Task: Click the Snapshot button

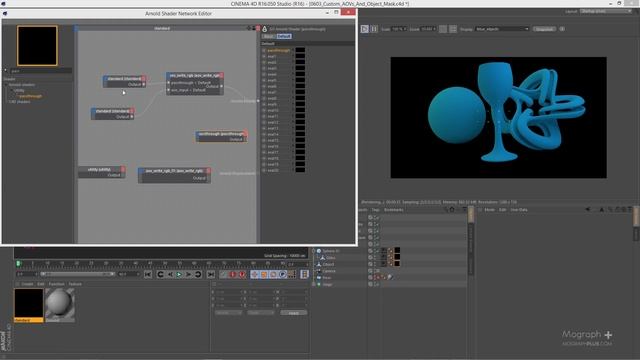Action: (x=544, y=29)
